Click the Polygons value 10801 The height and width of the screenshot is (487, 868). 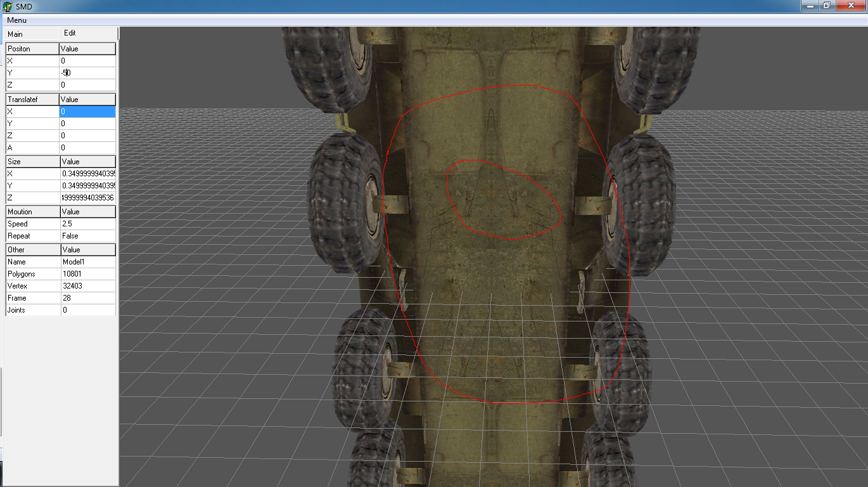(x=88, y=274)
